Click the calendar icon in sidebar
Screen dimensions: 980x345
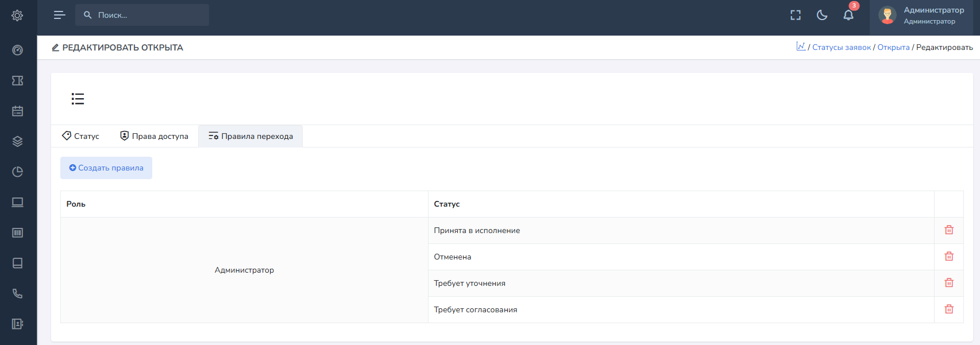[17, 111]
